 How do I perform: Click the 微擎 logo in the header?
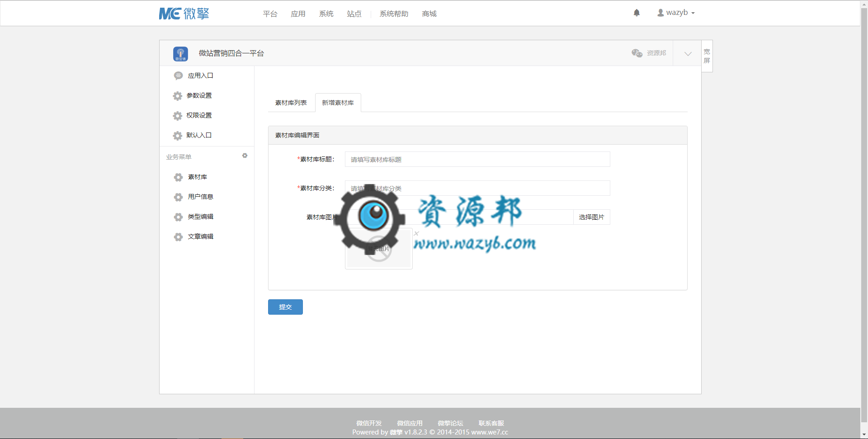click(184, 14)
